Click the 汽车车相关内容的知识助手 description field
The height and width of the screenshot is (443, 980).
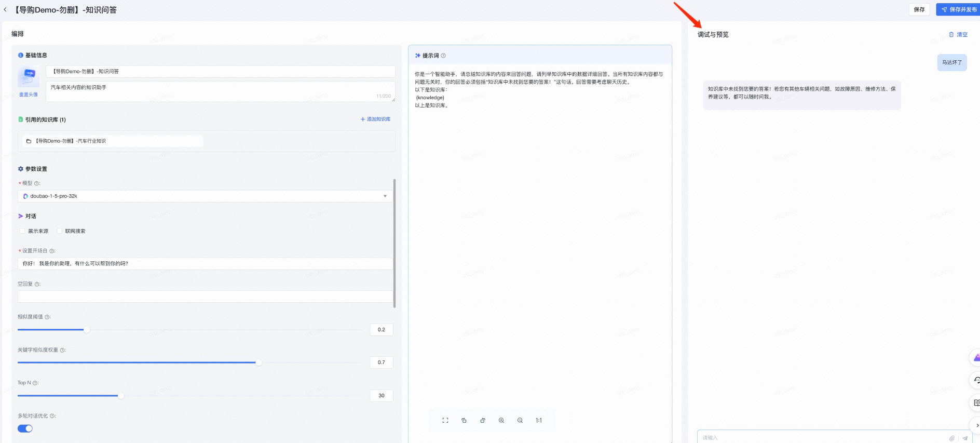[x=221, y=91]
